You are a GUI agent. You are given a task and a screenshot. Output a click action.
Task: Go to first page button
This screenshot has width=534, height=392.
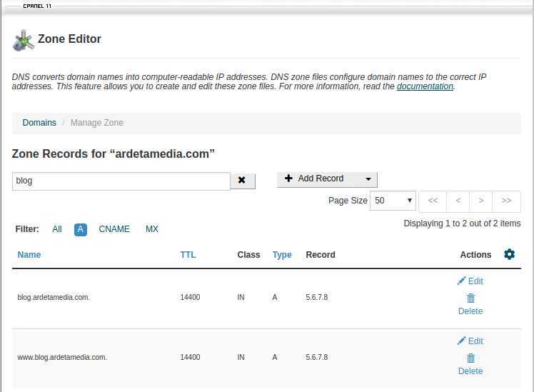433,201
